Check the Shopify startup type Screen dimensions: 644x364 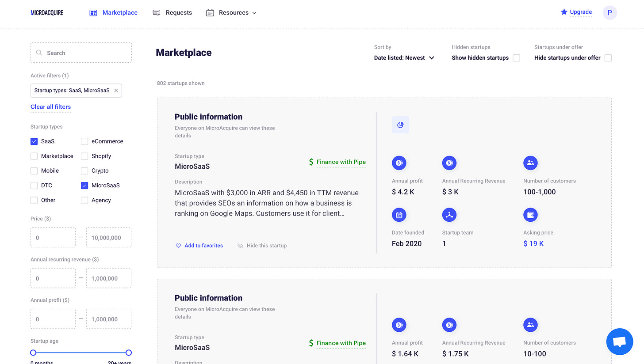[84, 156]
